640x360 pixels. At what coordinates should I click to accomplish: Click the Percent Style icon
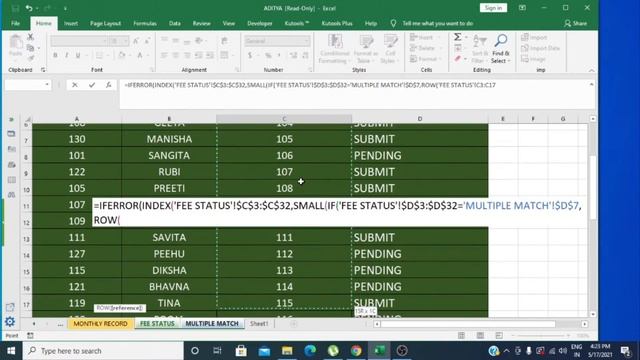point(268,55)
